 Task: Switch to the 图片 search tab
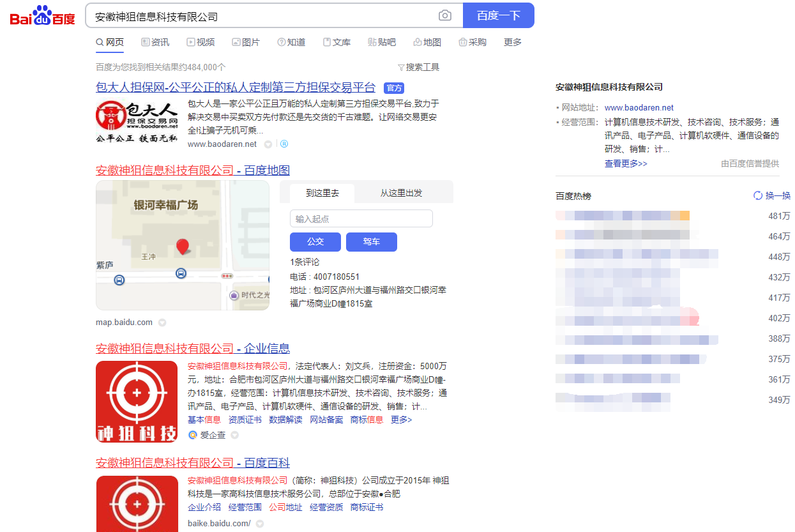click(x=246, y=42)
